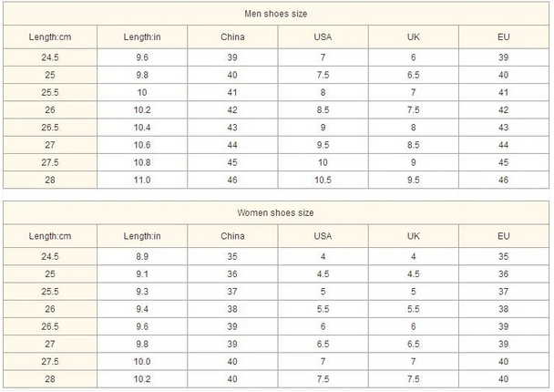Image resolution: width=554 pixels, height=392 pixels.
Task: Select China size 46 in men's table
Action: pyautogui.click(x=232, y=181)
